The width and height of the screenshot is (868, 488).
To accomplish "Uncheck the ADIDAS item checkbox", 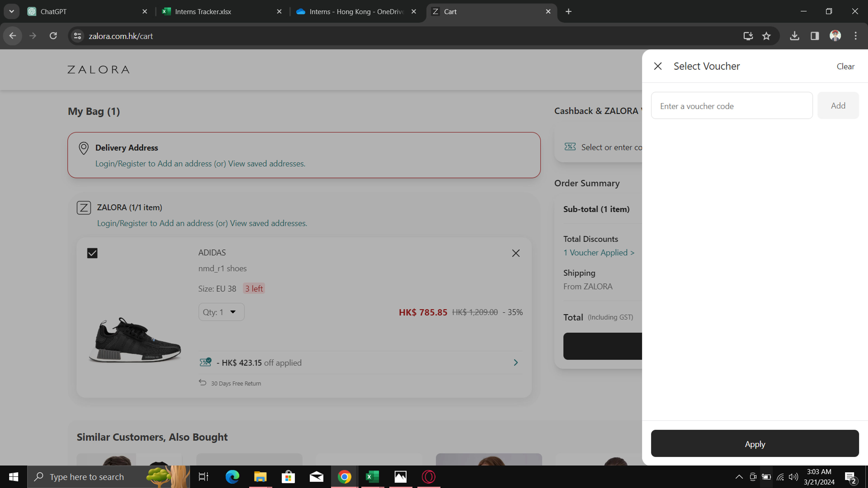I will point(92,253).
